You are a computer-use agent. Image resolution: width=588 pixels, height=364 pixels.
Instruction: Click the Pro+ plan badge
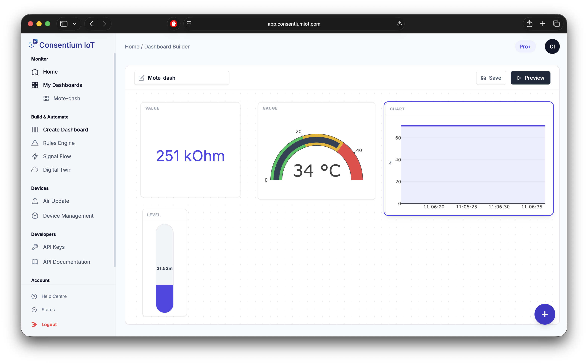point(525,46)
